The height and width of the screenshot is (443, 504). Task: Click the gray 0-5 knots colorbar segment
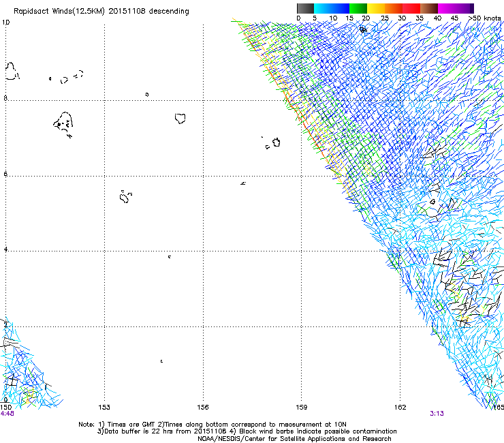tap(305, 8)
